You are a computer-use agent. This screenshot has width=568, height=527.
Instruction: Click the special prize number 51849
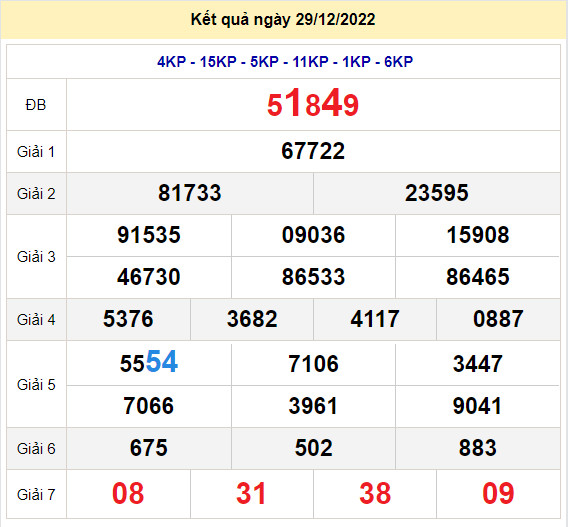tap(313, 104)
